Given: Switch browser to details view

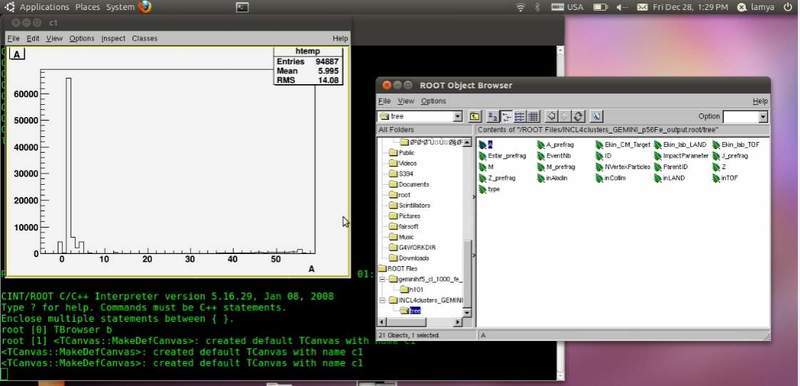Looking at the screenshot, I should click(533, 117).
